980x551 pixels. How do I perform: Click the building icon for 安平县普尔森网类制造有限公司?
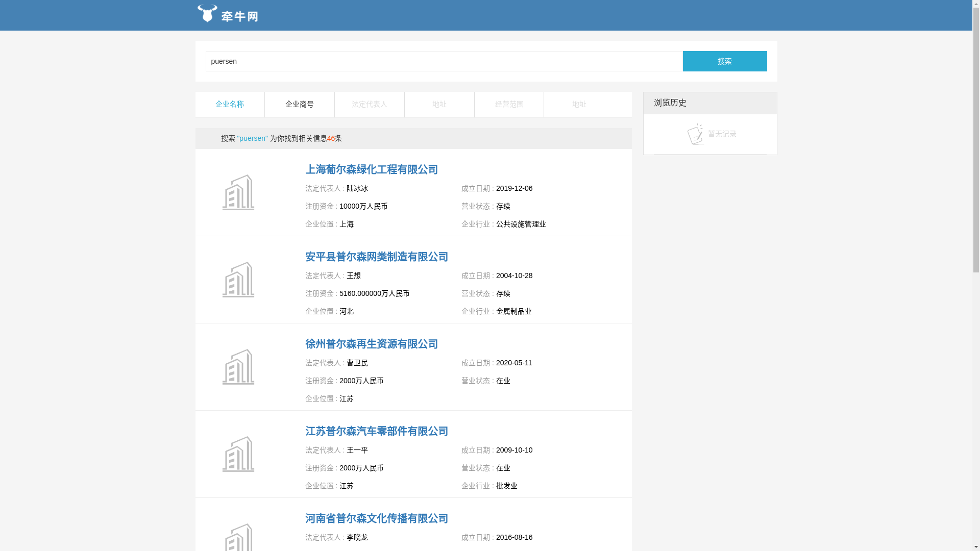tap(238, 280)
